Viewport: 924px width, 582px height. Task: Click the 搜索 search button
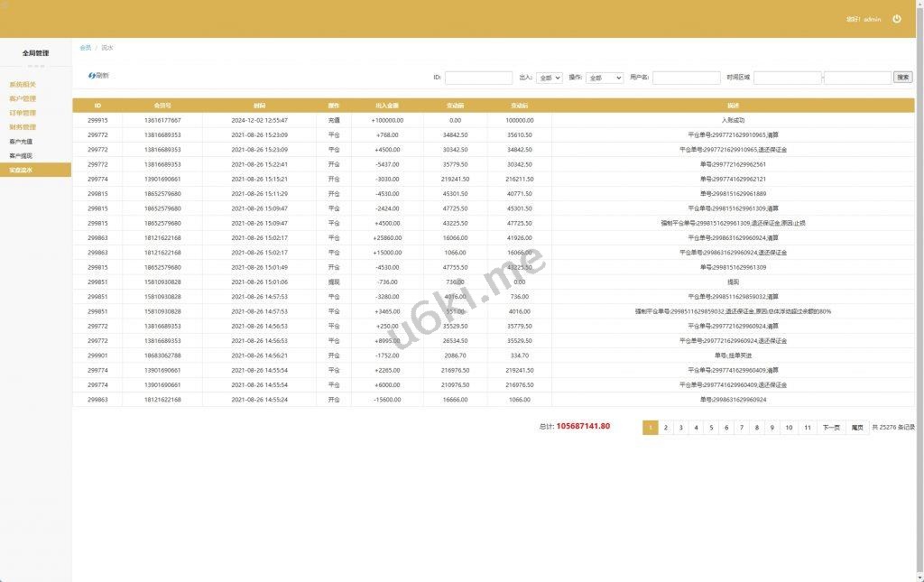click(902, 78)
